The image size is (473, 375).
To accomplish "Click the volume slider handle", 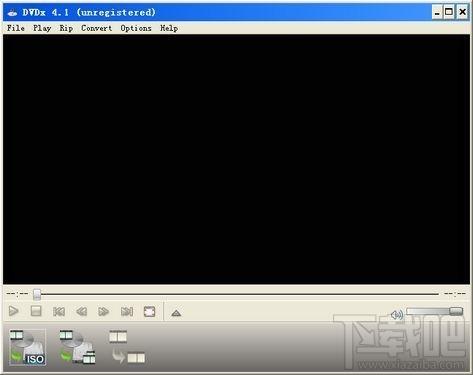I will tap(456, 311).
